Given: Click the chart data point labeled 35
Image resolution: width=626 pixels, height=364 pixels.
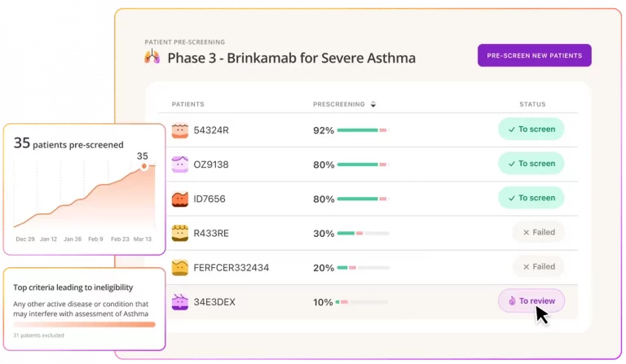Looking at the screenshot, I should click(x=144, y=167).
